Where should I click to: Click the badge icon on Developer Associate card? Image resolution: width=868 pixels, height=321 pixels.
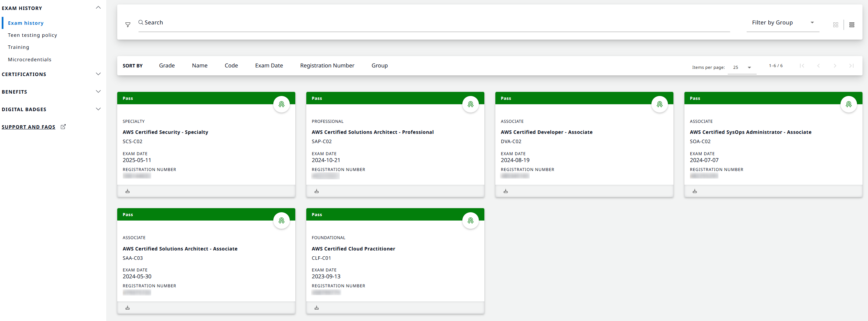point(660,104)
